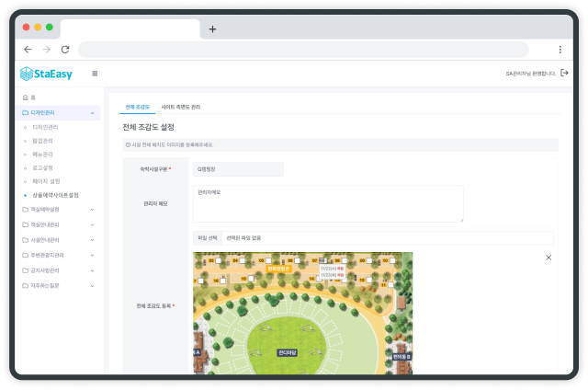588x390 pixels.
Task: Click the logout icon at top right
Action: [564, 74]
